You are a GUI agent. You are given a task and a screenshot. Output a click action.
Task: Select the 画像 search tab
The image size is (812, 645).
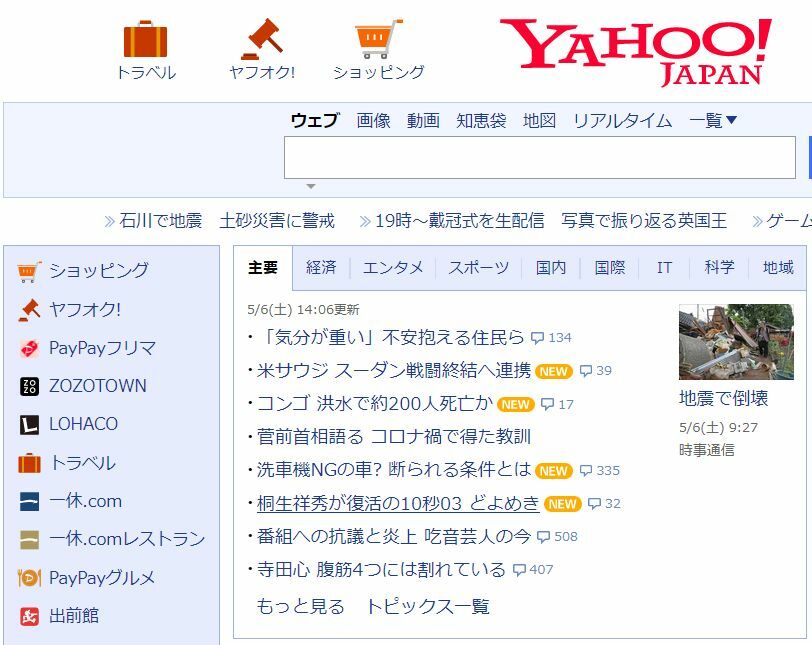[373, 121]
